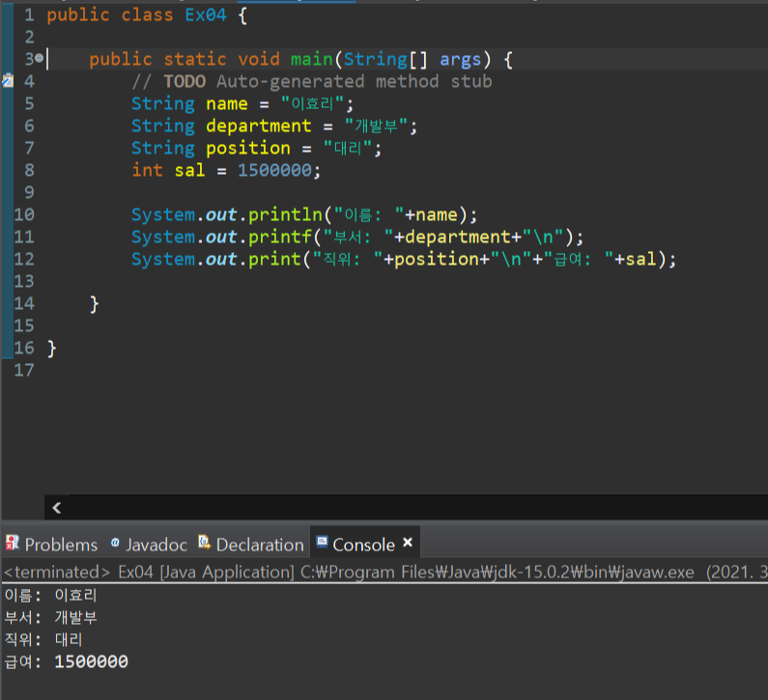The width and height of the screenshot is (768, 700).
Task: Click closing brace on line 16
Action: [x=51, y=349]
